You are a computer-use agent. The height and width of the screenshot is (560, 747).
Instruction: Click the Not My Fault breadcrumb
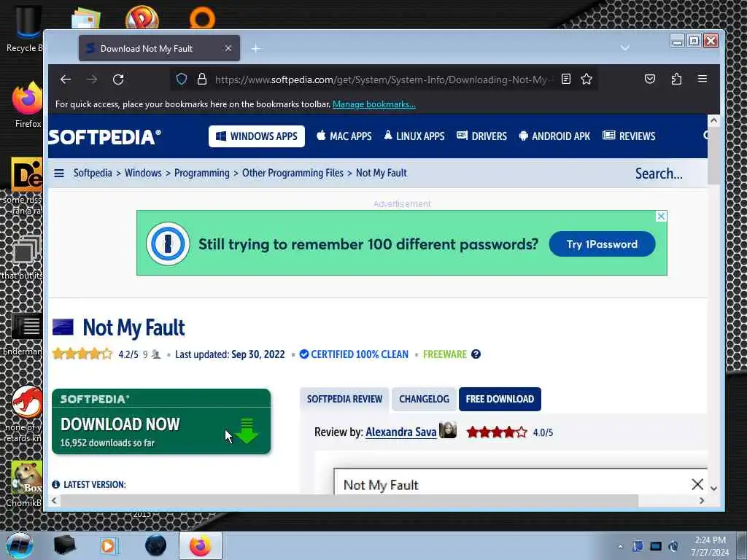(x=381, y=173)
